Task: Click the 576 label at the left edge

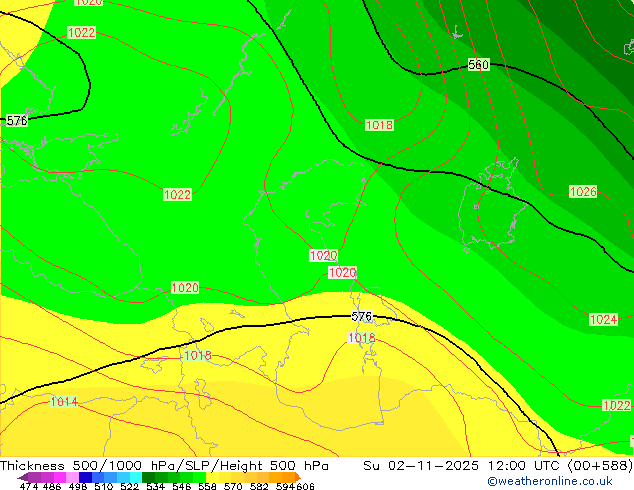Action: point(17,120)
